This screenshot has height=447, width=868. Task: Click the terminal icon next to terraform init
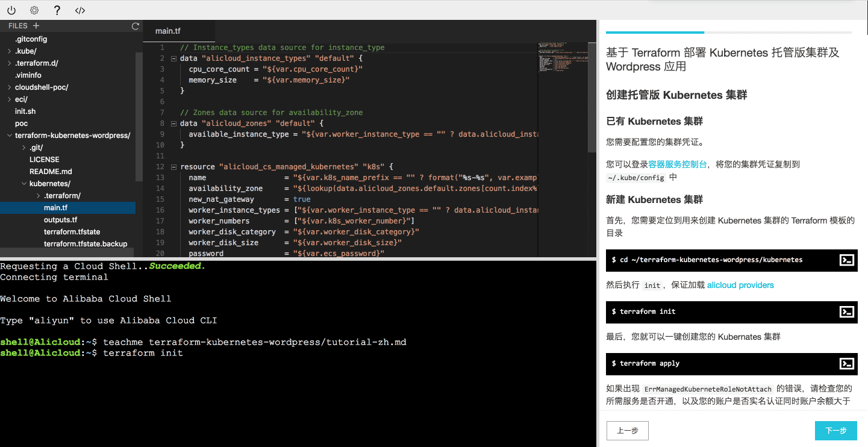[847, 312]
